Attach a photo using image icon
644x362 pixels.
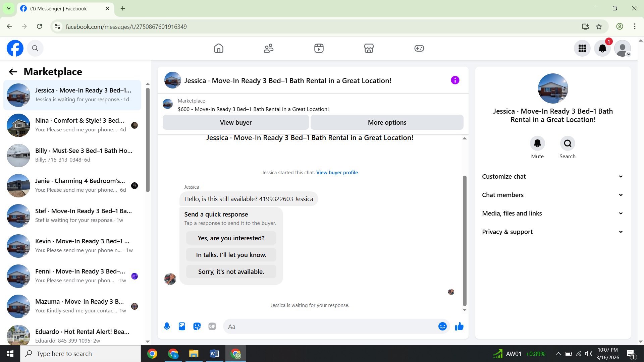point(182,326)
